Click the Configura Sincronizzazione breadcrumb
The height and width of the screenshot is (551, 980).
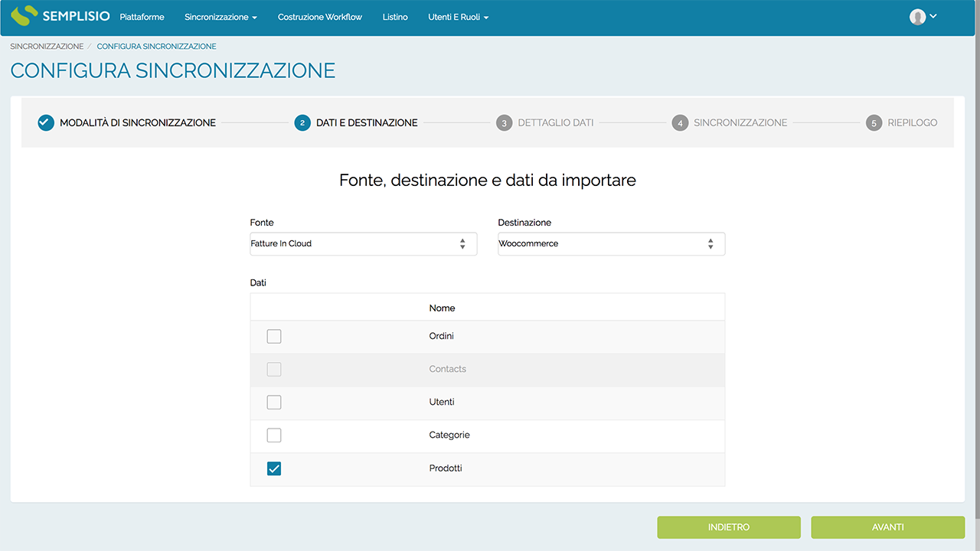[x=156, y=47]
